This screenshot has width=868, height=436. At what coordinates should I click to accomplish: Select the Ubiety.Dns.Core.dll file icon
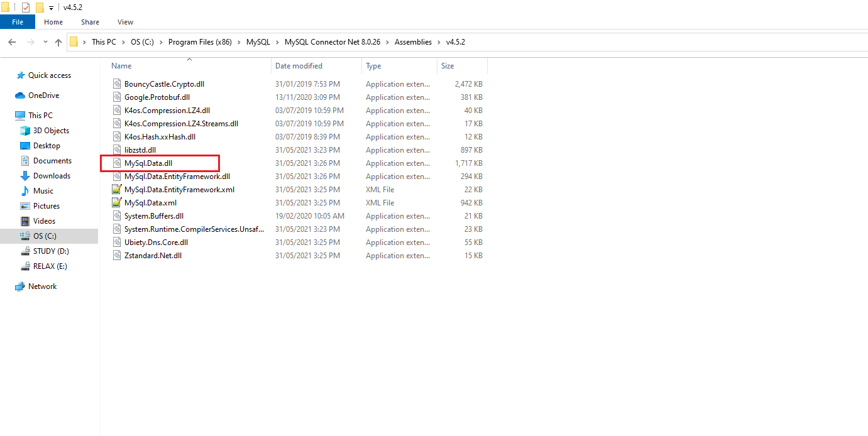[x=116, y=243]
